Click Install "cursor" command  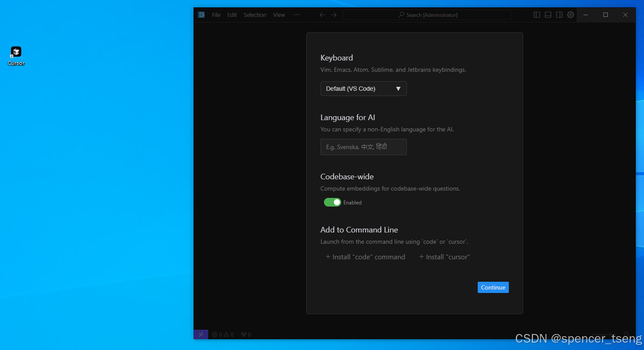pos(444,257)
